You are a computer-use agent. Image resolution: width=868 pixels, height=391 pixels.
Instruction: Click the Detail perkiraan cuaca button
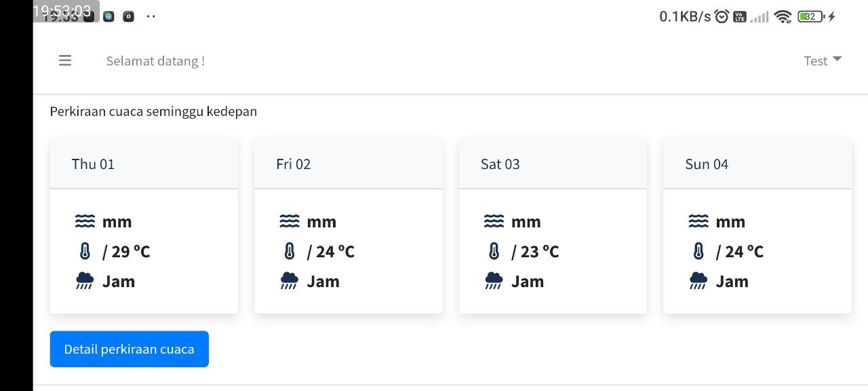pos(129,349)
